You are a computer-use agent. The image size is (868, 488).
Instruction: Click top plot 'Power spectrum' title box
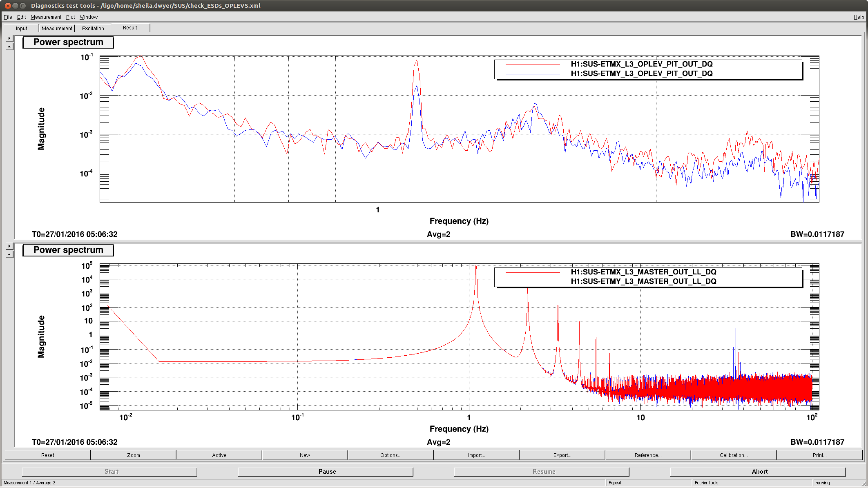pyautogui.click(x=68, y=42)
